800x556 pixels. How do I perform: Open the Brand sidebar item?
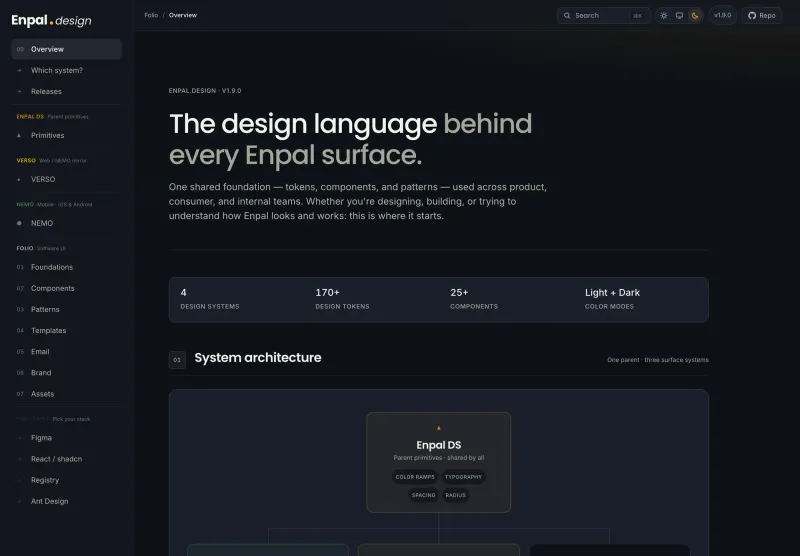click(x=66, y=372)
